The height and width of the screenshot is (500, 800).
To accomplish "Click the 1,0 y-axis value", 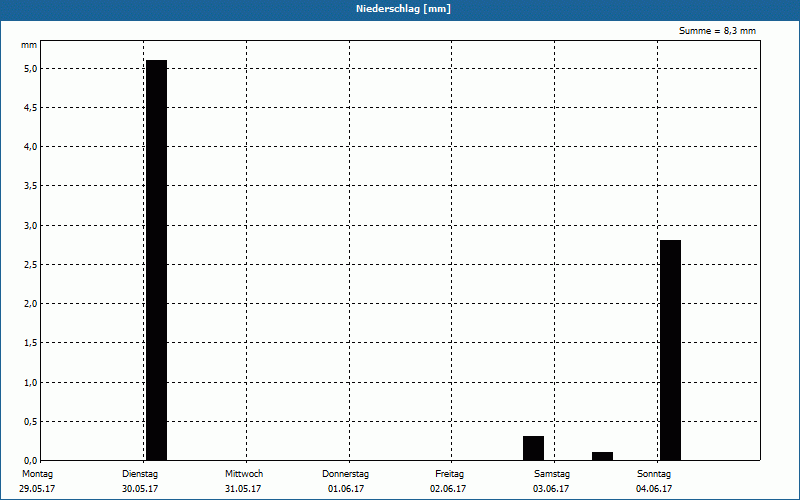I will coord(30,382).
